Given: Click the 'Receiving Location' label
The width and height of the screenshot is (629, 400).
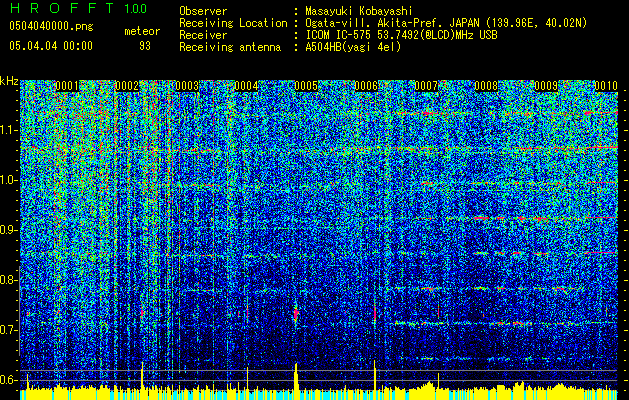Looking at the screenshot, I should [233, 23].
